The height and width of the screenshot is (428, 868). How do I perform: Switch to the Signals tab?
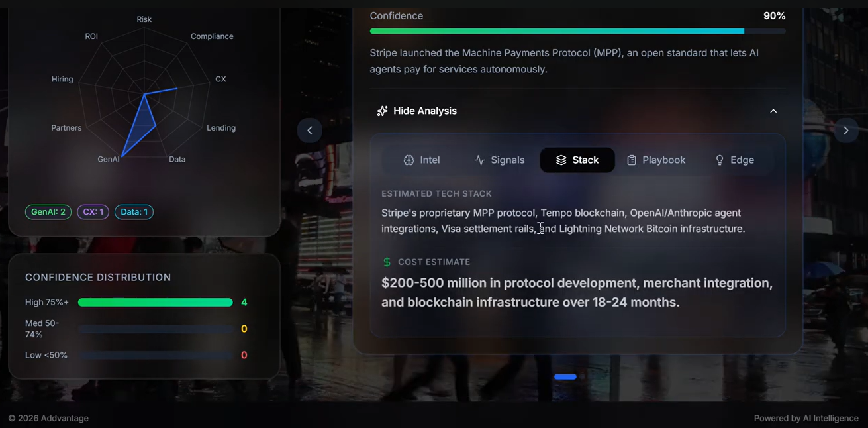499,160
